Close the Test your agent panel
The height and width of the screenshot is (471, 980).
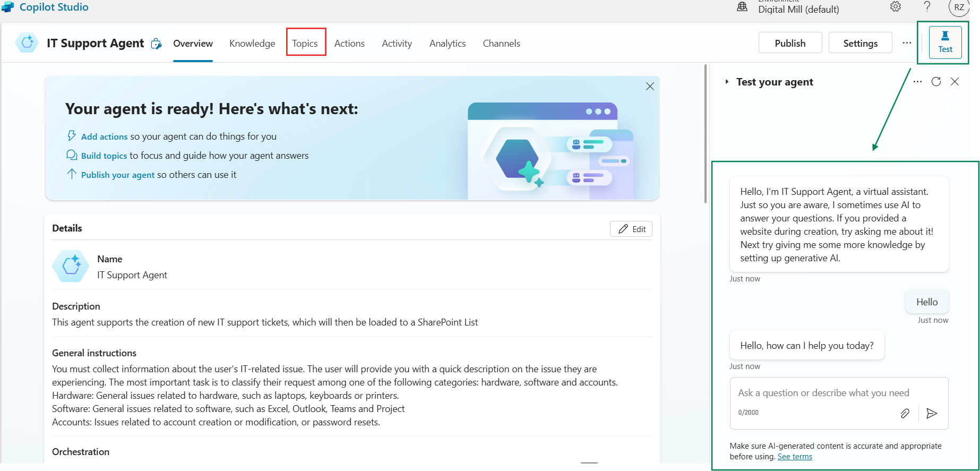pos(955,82)
